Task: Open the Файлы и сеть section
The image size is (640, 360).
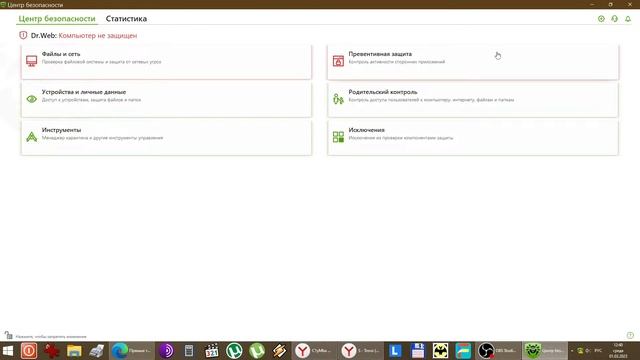Action: pos(166,62)
